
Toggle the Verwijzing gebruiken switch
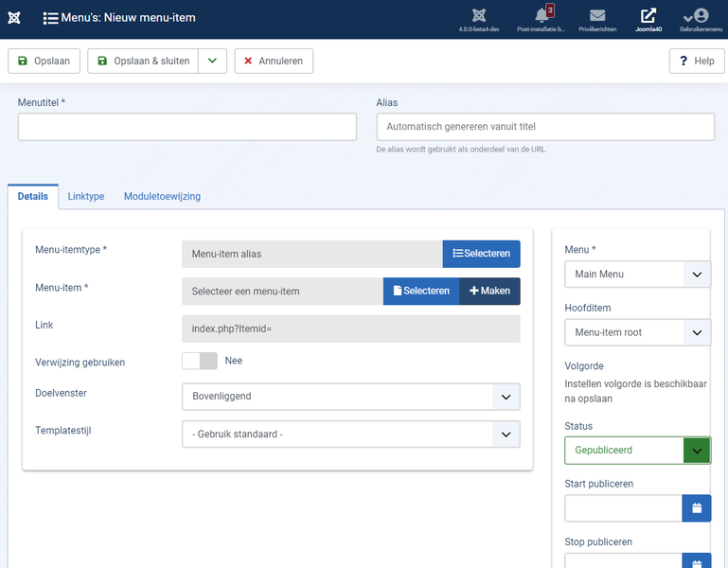click(200, 361)
